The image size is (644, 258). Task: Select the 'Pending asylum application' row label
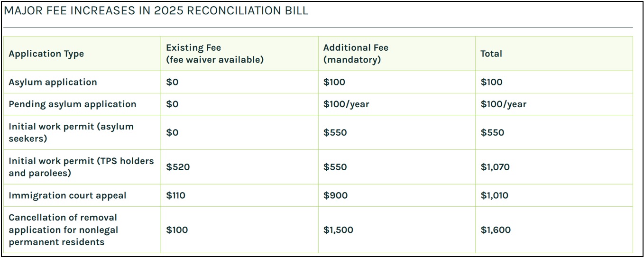[x=72, y=104]
